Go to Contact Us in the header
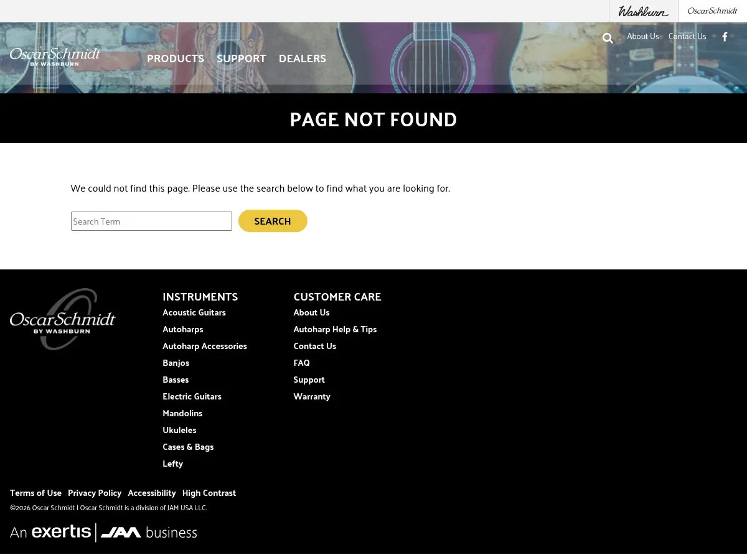This screenshot has width=747, height=560. (687, 36)
